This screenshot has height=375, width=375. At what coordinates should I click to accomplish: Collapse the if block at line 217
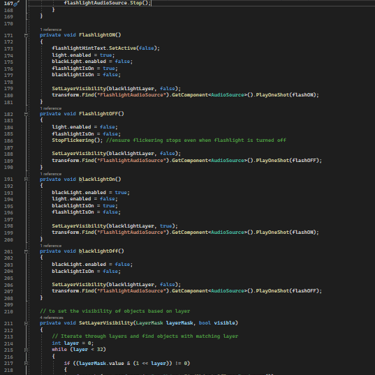(x=26, y=363)
